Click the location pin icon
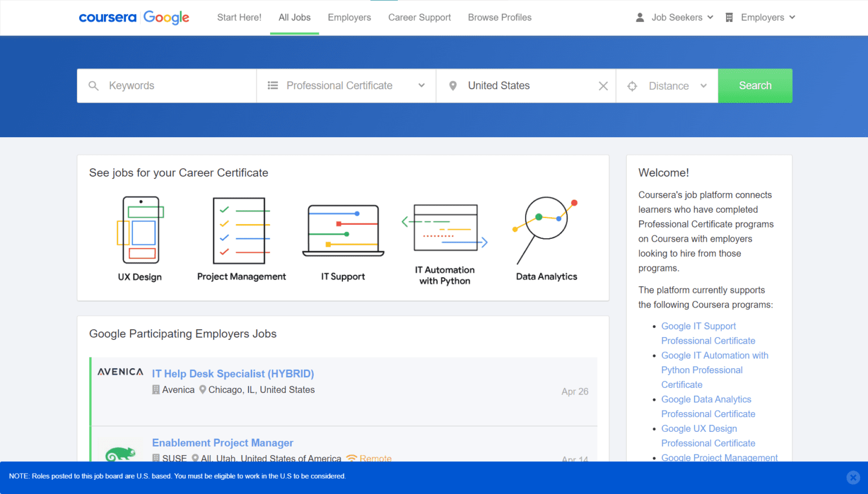This screenshot has width=868, height=494. point(453,85)
